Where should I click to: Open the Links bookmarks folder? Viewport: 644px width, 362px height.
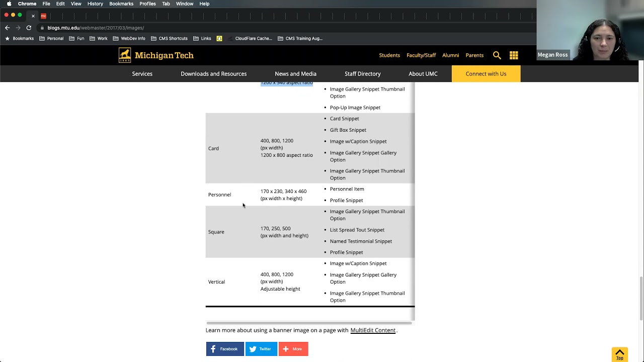tap(202, 38)
